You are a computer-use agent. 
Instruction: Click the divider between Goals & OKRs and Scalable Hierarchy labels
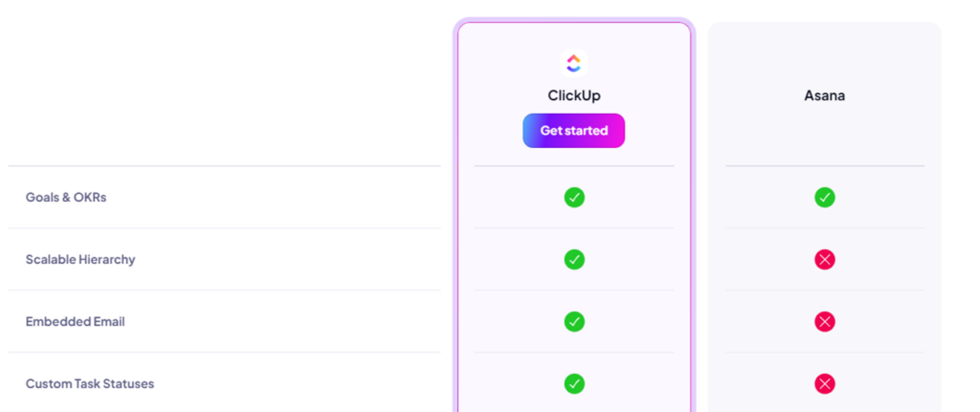coord(224,228)
